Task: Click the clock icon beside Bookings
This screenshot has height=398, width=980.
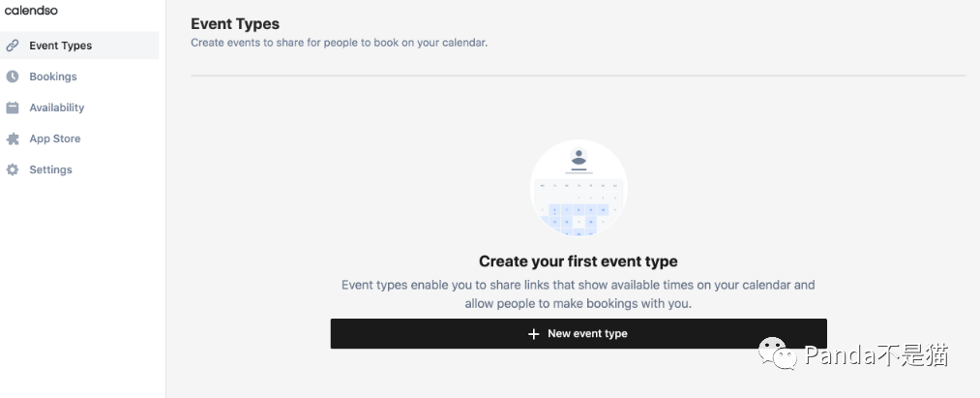Action: 13,77
